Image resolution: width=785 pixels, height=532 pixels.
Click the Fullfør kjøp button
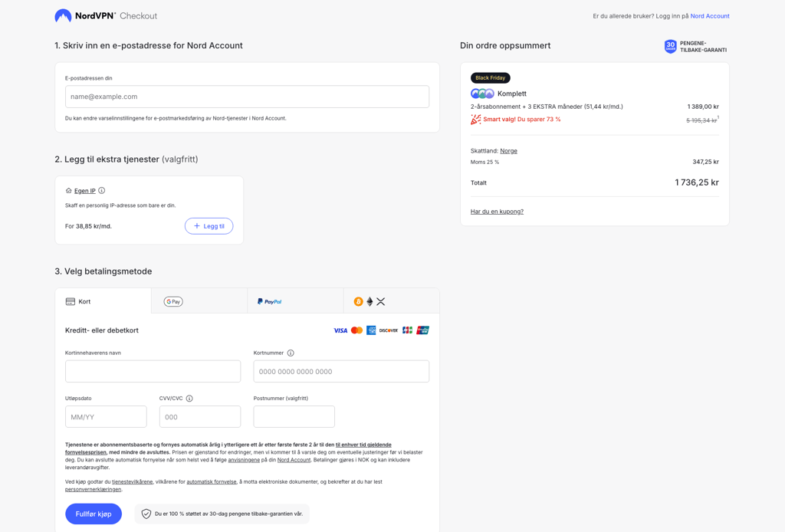94,514
